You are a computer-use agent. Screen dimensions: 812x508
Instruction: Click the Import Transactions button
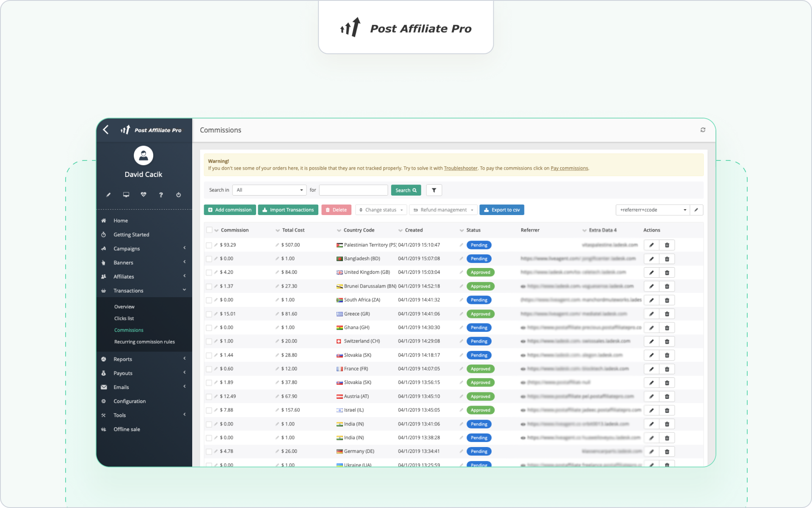[x=288, y=210]
